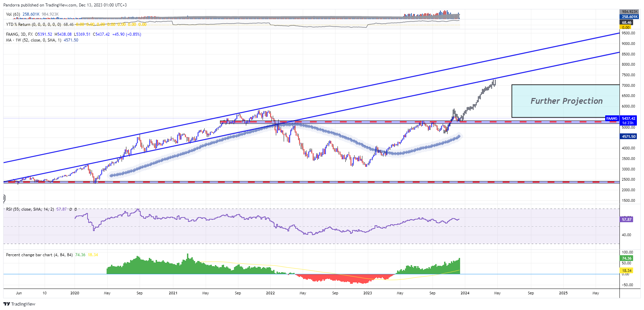Click the Jun label on the time axis
The width and height of the screenshot is (644, 310).
coord(19,293)
